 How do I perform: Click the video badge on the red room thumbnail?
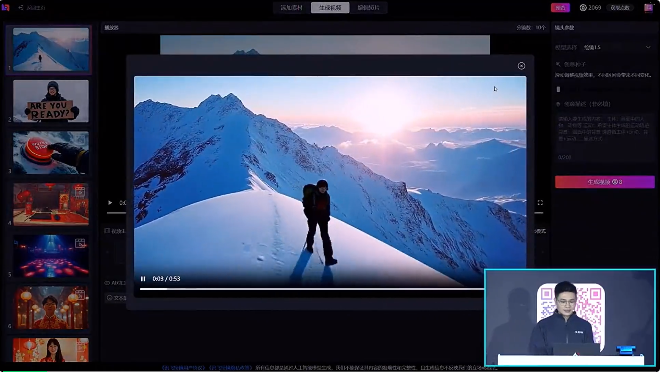click(80, 191)
